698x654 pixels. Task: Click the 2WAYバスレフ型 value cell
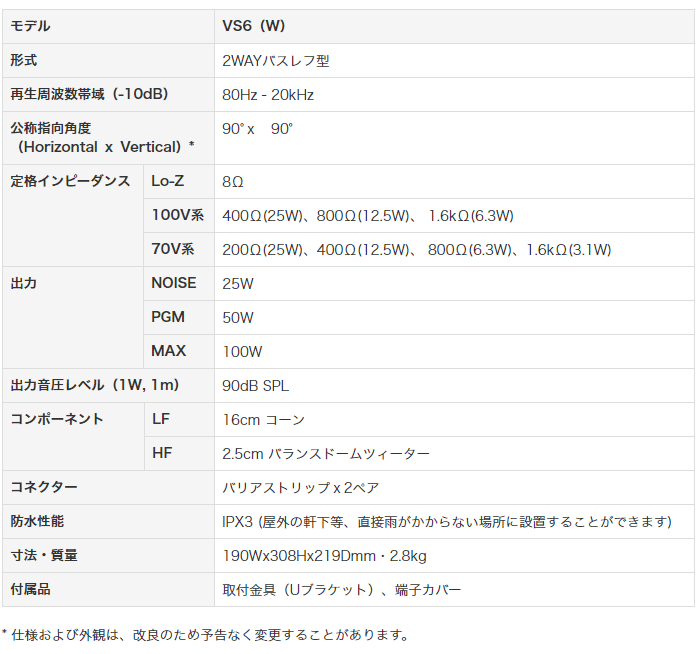point(454,61)
